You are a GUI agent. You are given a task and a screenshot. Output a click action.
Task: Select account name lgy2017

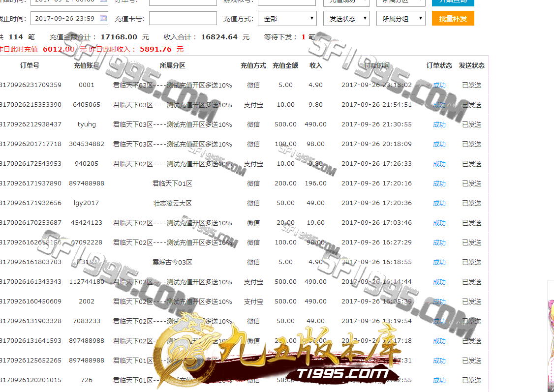86,203
